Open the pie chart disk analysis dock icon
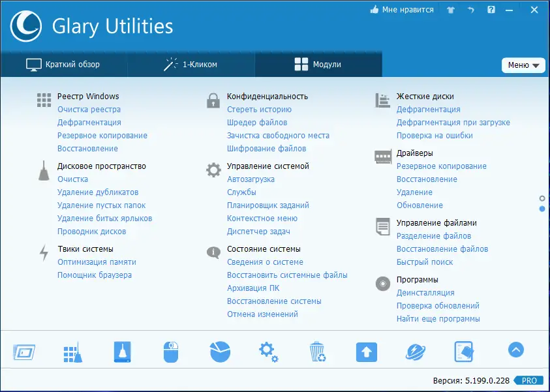 coord(221,352)
